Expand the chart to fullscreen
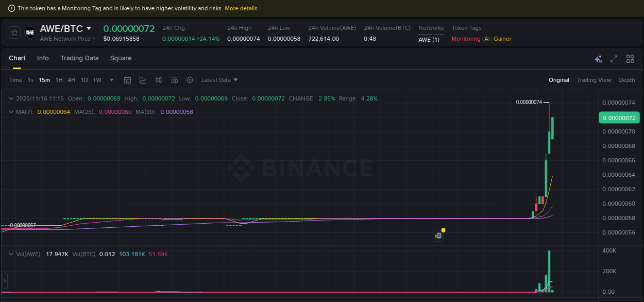Image resolution: width=644 pixels, height=302 pixels. coord(614,59)
